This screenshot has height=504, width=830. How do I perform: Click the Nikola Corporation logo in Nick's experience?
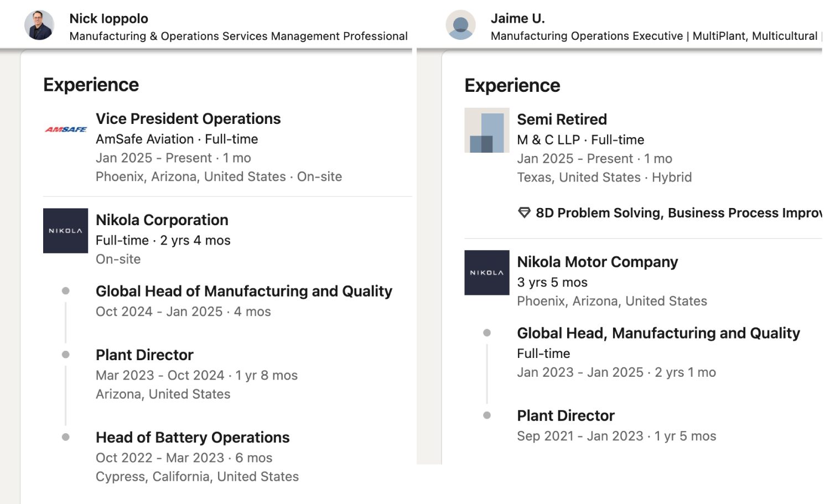point(66,231)
